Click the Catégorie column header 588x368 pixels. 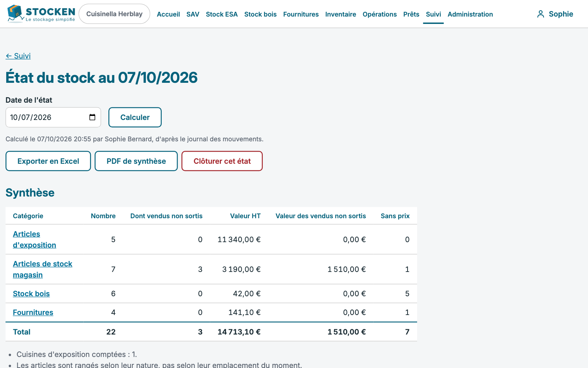pyautogui.click(x=28, y=216)
